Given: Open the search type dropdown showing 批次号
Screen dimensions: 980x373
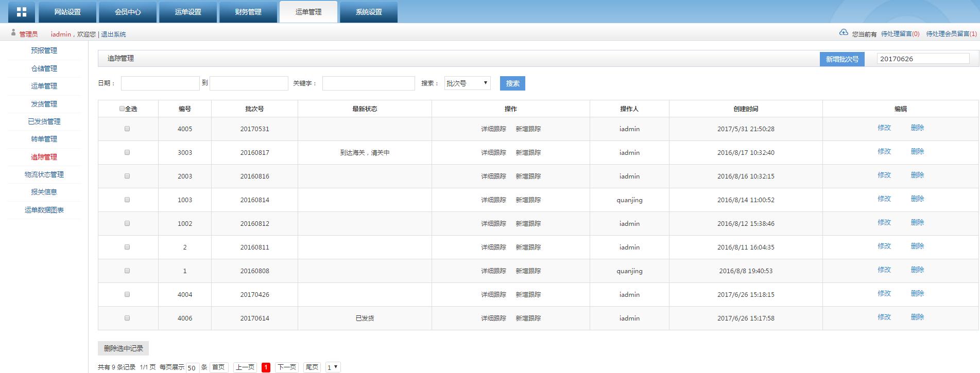Looking at the screenshot, I should 467,83.
